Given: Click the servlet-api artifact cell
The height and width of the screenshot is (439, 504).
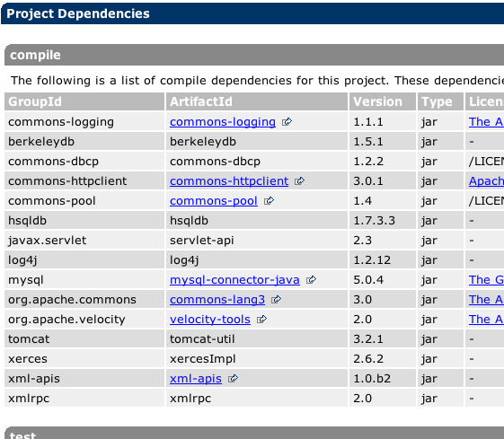Looking at the screenshot, I should [257, 241].
